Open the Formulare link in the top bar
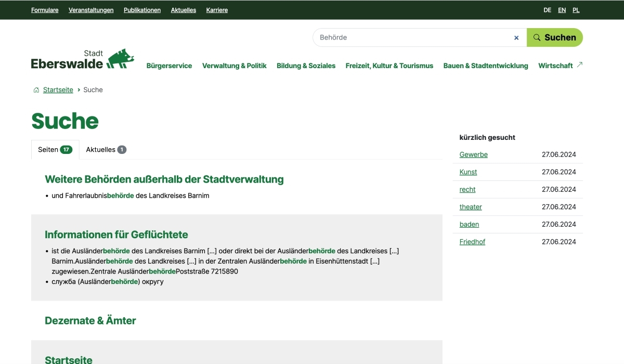 point(45,10)
